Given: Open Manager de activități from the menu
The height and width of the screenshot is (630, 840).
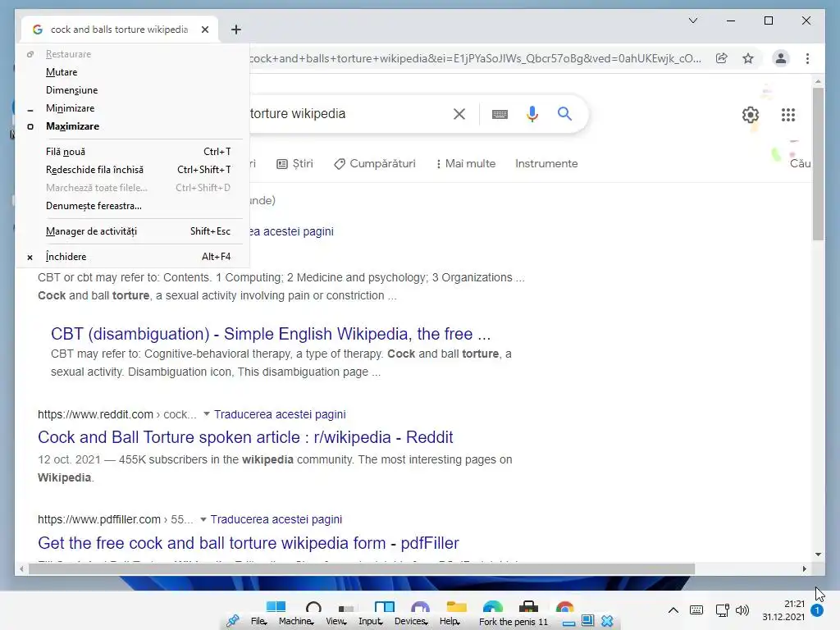Looking at the screenshot, I should coord(134,231).
